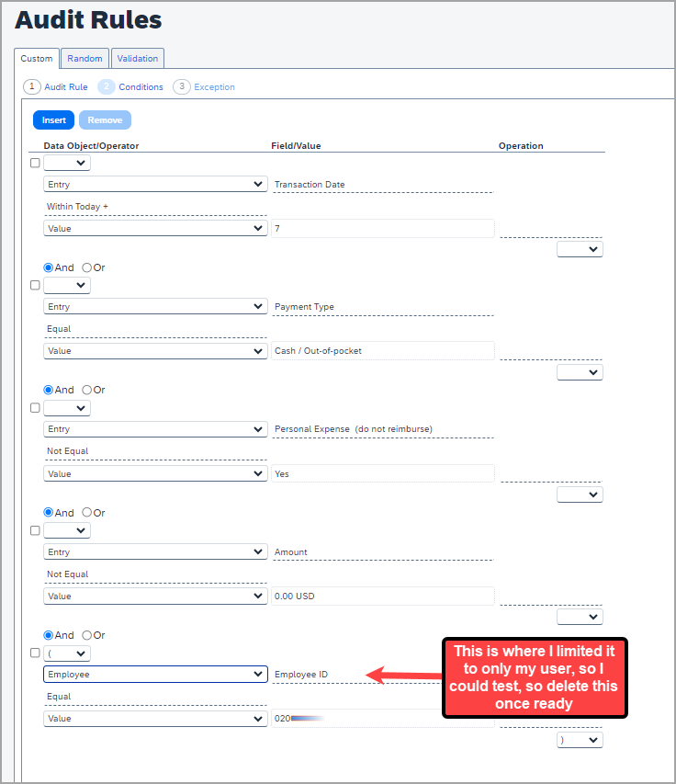
Task: Open closing parenthesis dropdown for Amount row
Action: click(x=580, y=617)
